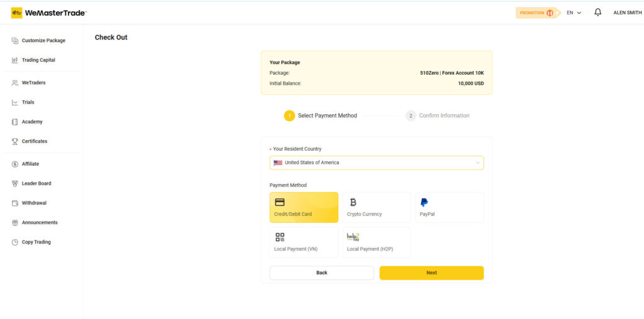Select PayPal as payment method
The width and height of the screenshot is (644, 319).
coord(449,207)
